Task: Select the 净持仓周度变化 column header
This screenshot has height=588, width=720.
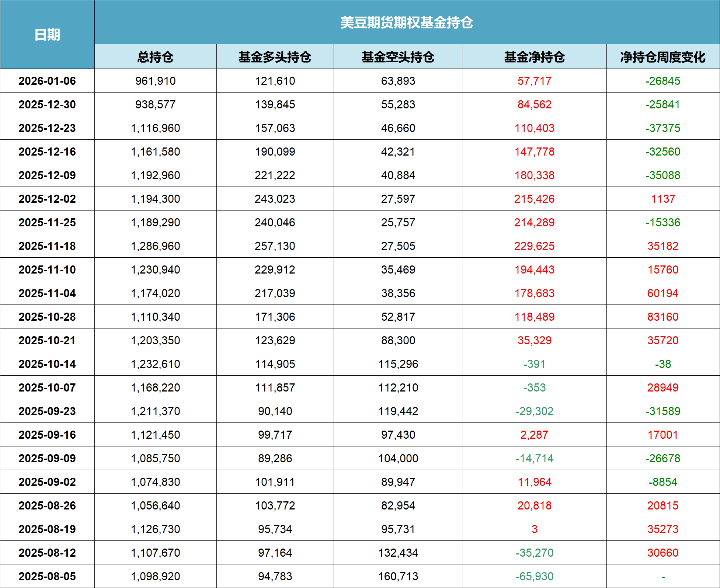Action: [663, 57]
